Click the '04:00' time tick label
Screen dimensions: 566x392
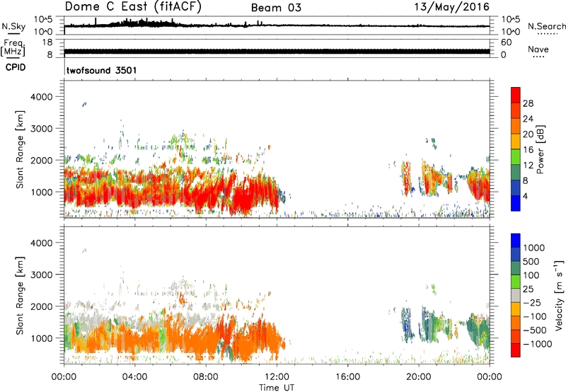pyautogui.click(x=134, y=377)
